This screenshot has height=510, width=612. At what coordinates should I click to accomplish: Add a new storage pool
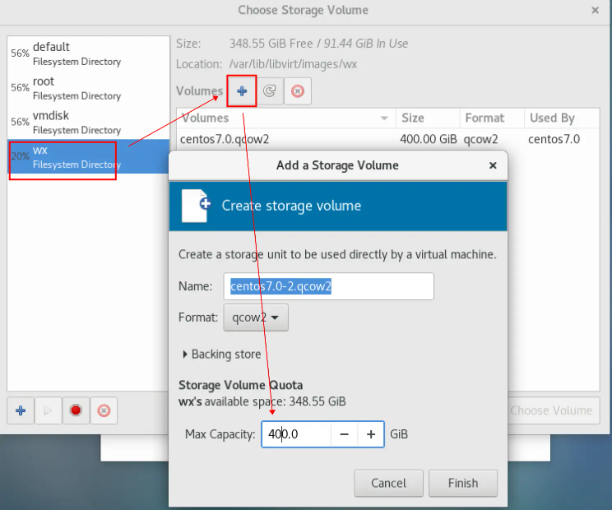pyautogui.click(x=21, y=410)
